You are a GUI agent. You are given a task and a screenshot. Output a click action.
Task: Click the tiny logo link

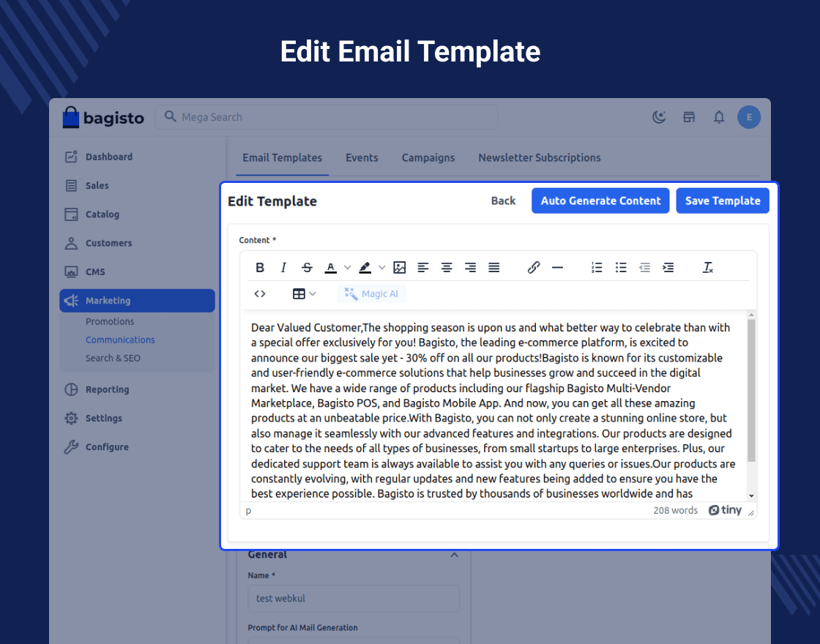pyautogui.click(x=725, y=510)
